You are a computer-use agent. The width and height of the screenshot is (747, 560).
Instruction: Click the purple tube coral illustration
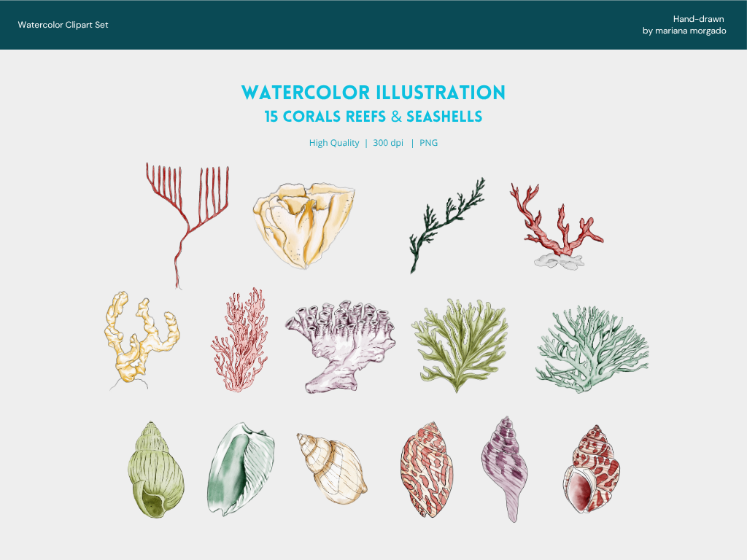(x=340, y=346)
